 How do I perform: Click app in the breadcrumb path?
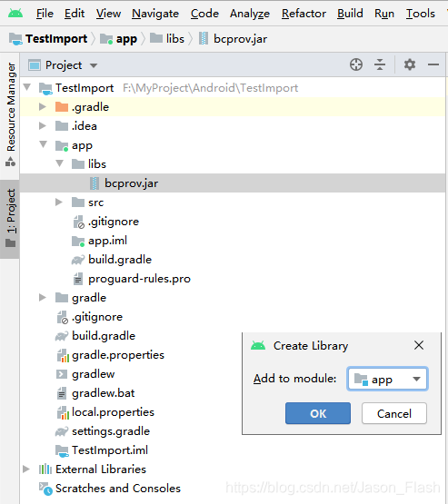click(126, 39)
